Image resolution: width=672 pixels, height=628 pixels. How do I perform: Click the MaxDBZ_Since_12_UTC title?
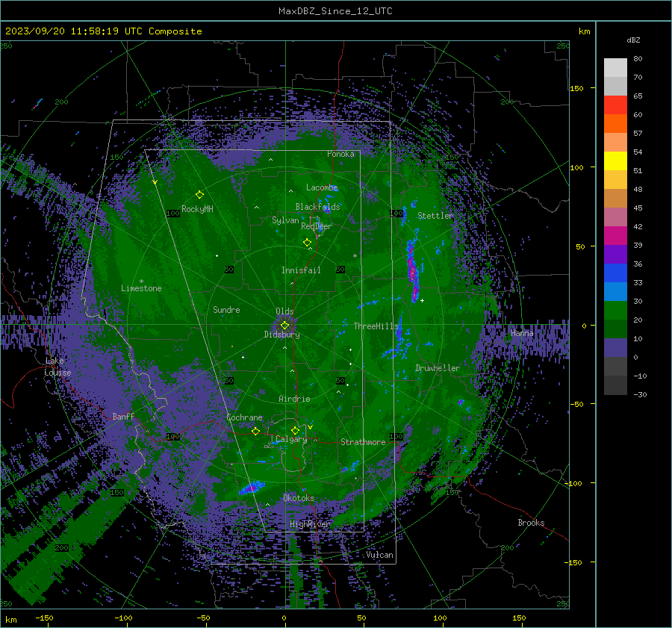point(335,11)
